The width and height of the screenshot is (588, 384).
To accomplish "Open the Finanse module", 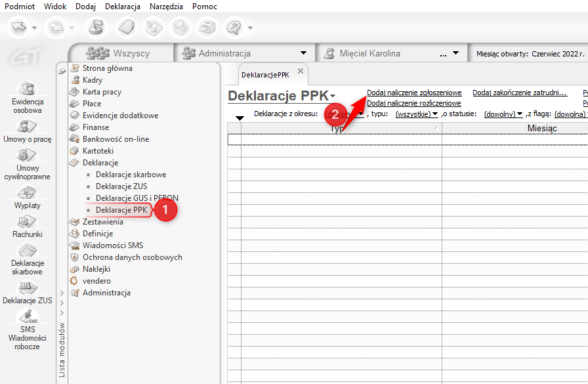I will coord(96,127).
